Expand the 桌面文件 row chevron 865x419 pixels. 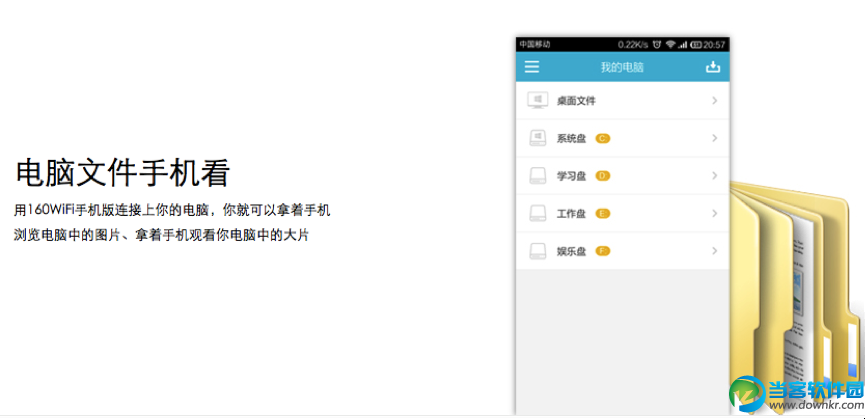coord(714,100)
